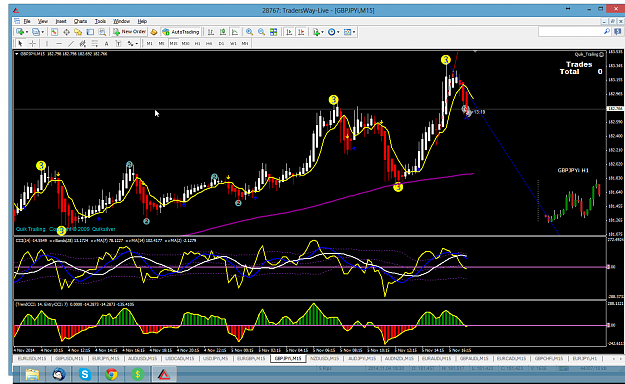Open Skype from the taskbar
Screen dimensions: 625x384
tap(85, 374)
